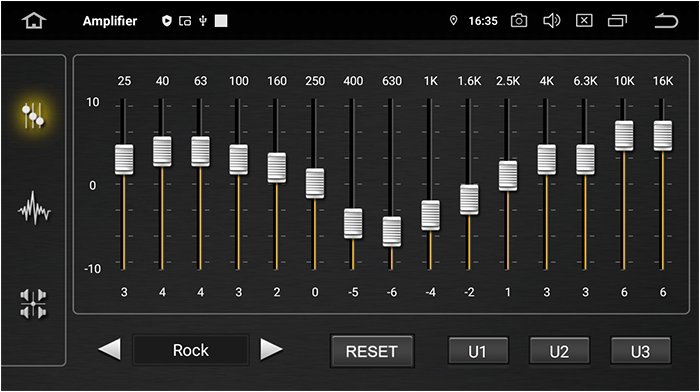
Task: Take a screenshot with camera icon
Action: [x=519, y=21]
